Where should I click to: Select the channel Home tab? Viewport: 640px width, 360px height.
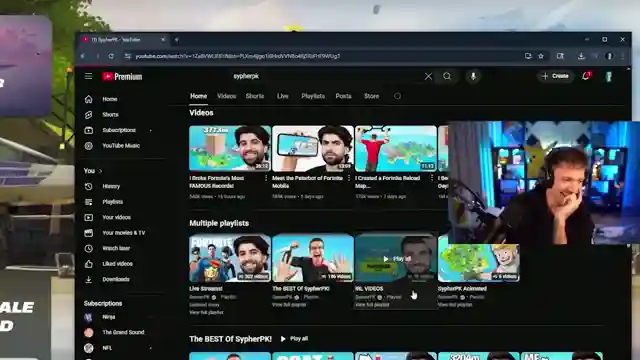tap(198, 96)
